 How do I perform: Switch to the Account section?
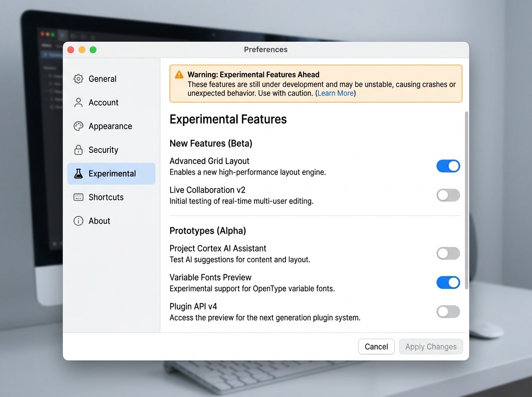(x=111, y=103)
